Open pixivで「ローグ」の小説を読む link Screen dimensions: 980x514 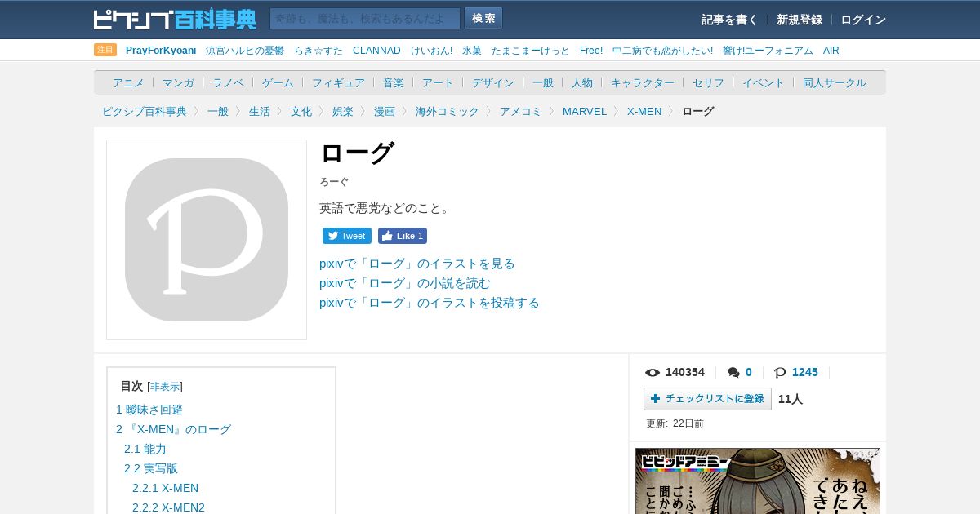point(405,283)
